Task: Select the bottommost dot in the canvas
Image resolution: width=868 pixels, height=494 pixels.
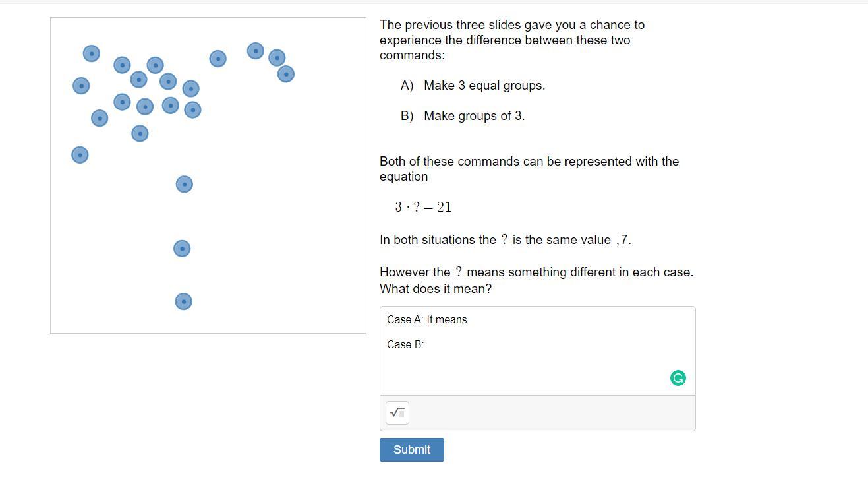Action: 183,301
